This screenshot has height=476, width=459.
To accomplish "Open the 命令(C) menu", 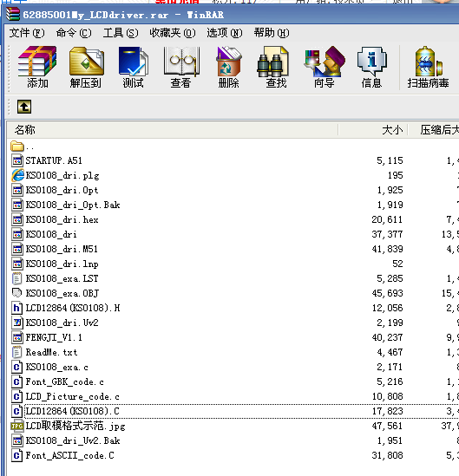I will tap(74, 33).
